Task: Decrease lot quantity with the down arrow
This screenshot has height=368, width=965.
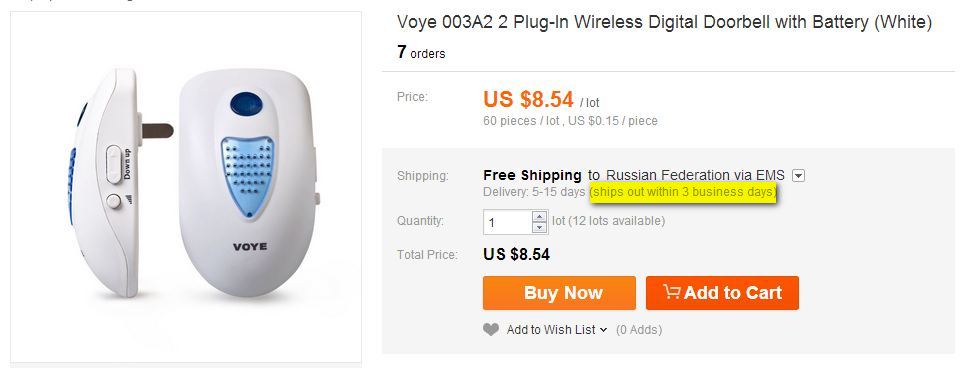Action: click(x=539, y=227)
